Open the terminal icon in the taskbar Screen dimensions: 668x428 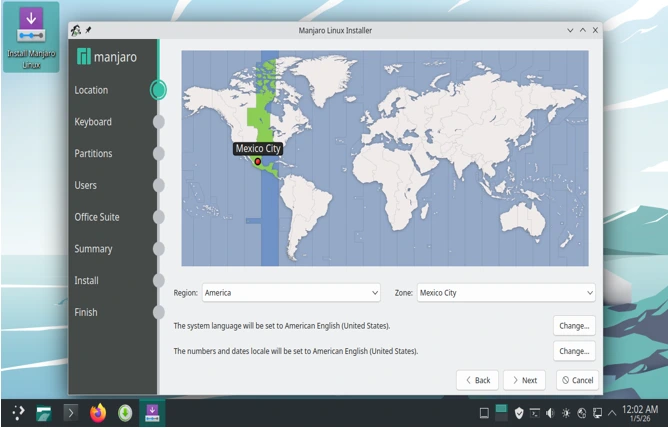(70, 413)
